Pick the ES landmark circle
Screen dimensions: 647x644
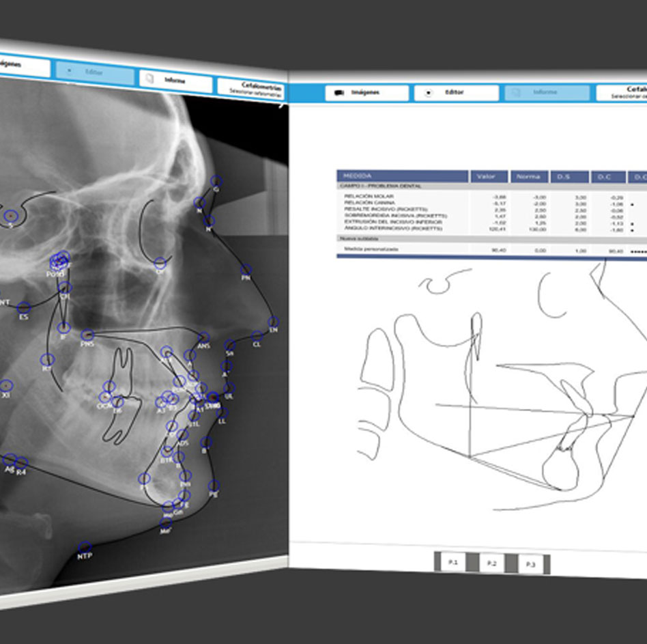coord(24,308)
